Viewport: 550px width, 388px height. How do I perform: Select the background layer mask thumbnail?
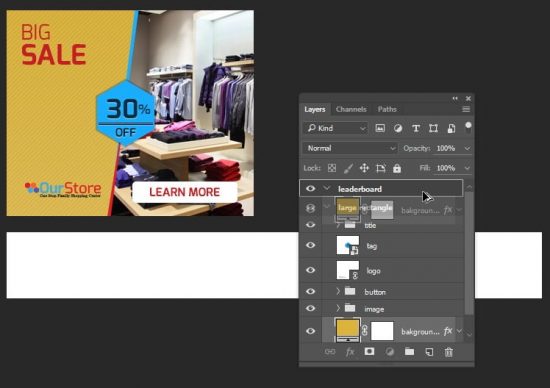coord(382,331)
